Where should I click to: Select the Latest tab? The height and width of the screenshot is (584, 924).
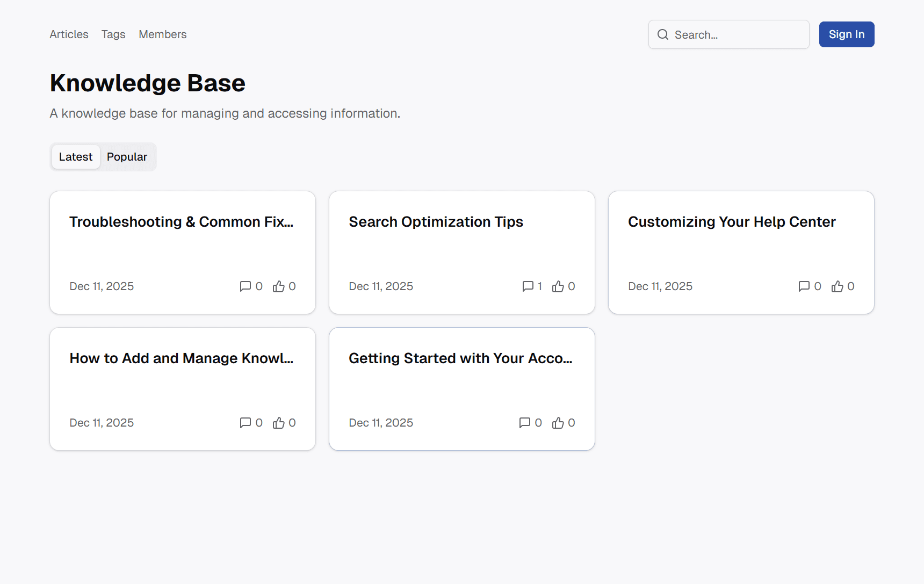click(x=75, y=156)
